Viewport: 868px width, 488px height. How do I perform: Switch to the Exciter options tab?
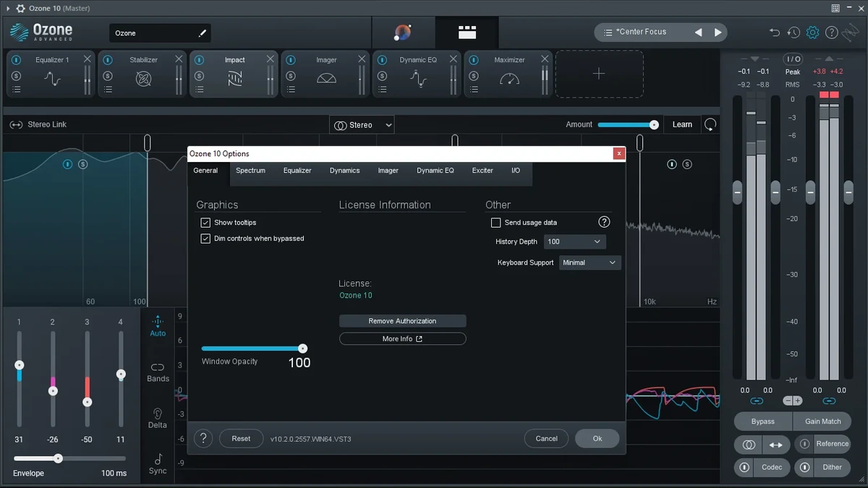482,171
